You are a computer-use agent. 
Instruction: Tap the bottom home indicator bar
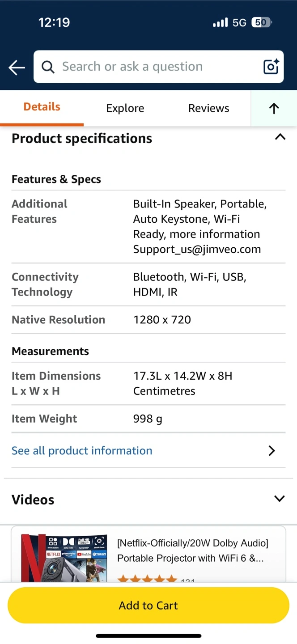pyautogui.click(x=148, y=636)
